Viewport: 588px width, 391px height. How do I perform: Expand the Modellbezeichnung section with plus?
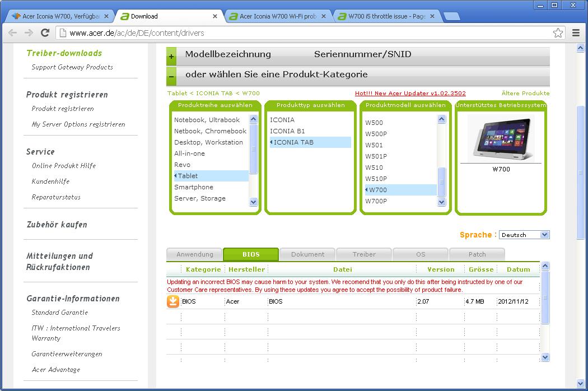[171, 57]
